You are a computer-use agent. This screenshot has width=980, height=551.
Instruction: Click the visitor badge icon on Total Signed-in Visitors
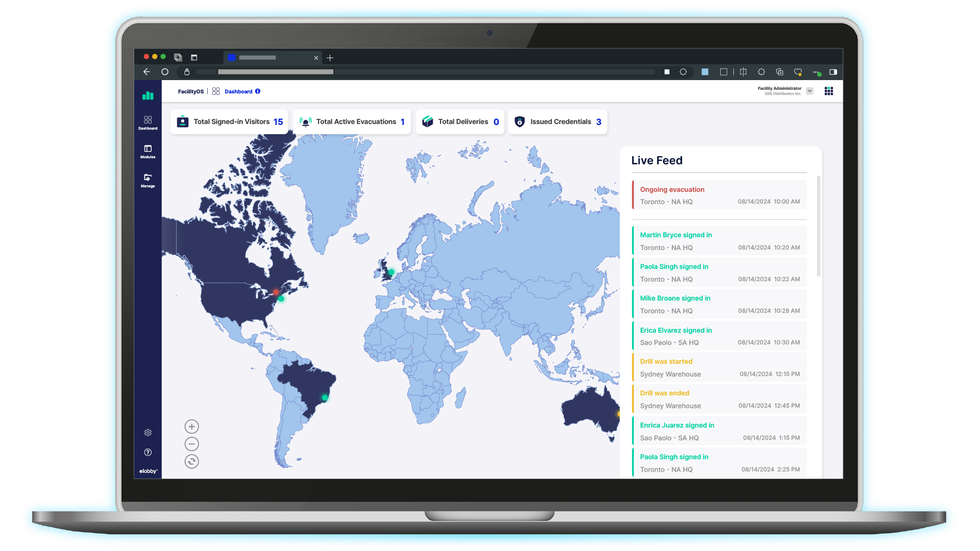(x=182, y=121)
